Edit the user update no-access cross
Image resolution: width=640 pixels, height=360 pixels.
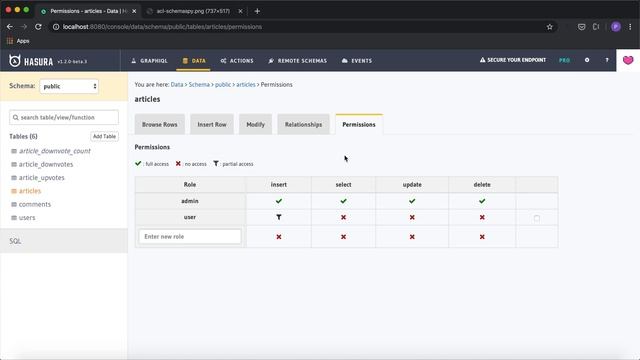pos(412,217)
